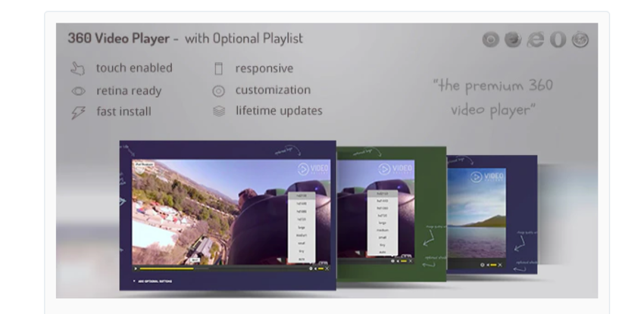This screenshot has width=644, height=314.
Task: Click the Opera browser icon
Action: 558,40
